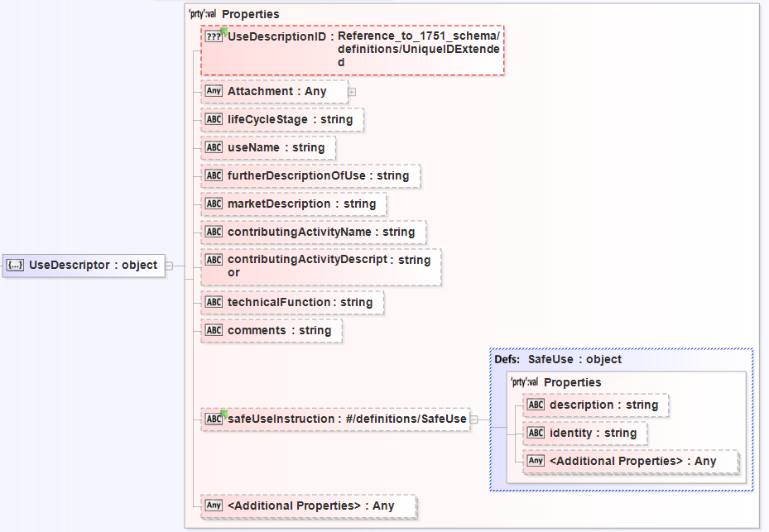Click the Any icon in SafeUse Additional Properties
Viewport: 769px width, 532px height.
(536, 461)
